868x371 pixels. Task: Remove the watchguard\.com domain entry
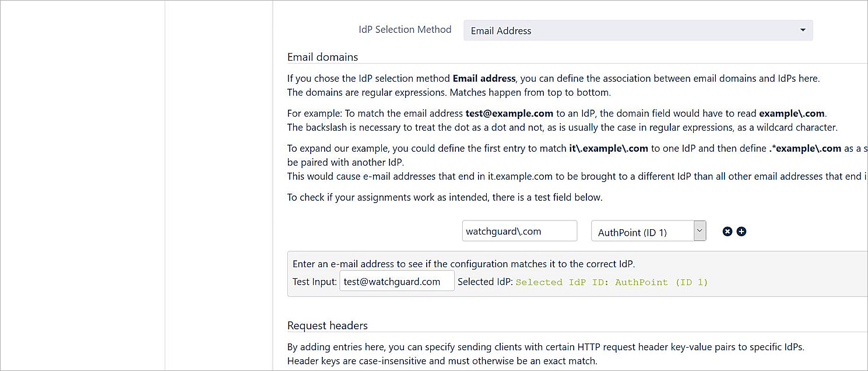point(727,232)
